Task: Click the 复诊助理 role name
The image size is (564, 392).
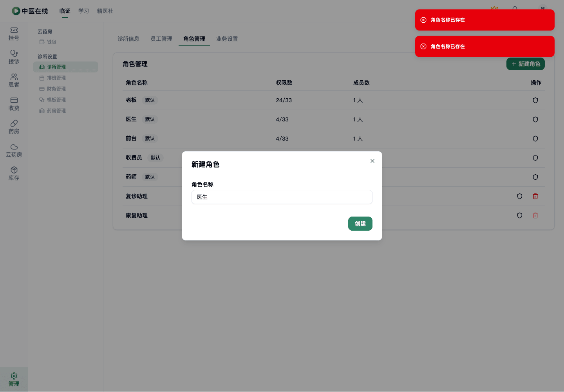Action: 137,196
